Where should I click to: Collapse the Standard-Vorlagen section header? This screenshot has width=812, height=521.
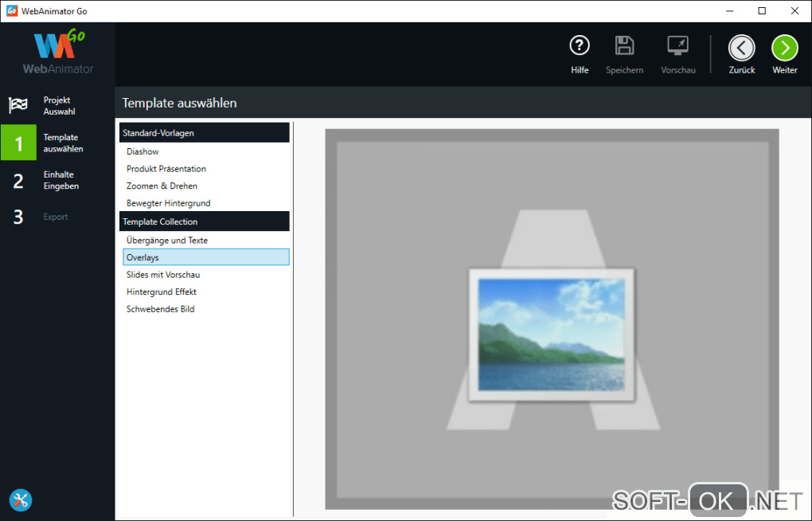tap(205, 133)
